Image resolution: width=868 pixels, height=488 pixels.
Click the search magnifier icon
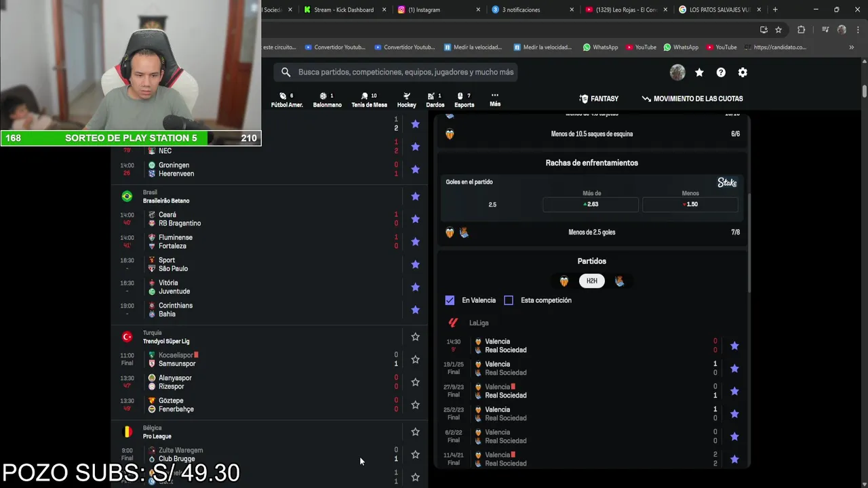(285, 72)
